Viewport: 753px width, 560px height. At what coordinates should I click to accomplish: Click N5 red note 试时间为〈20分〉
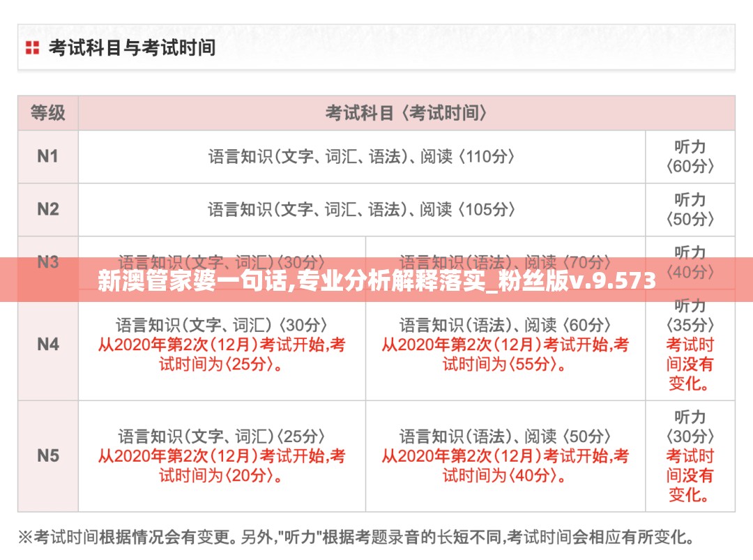point(222,476)
